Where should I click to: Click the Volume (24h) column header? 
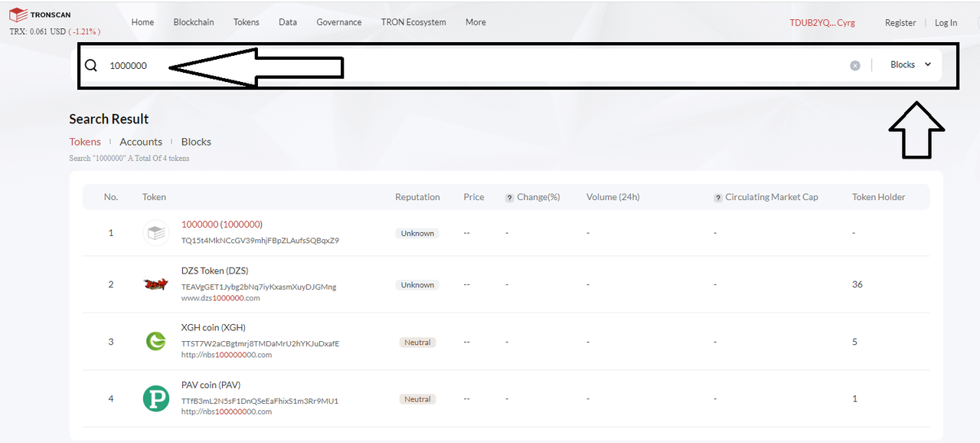612,197
